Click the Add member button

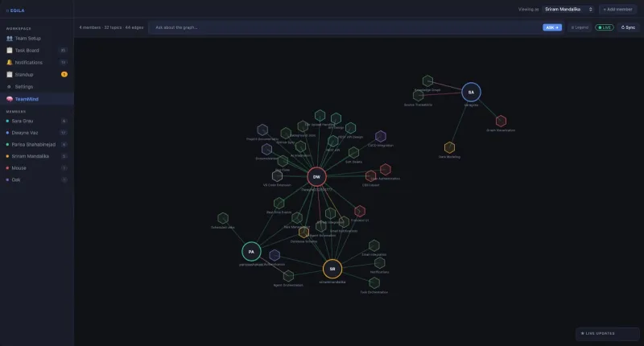(617, 9)
